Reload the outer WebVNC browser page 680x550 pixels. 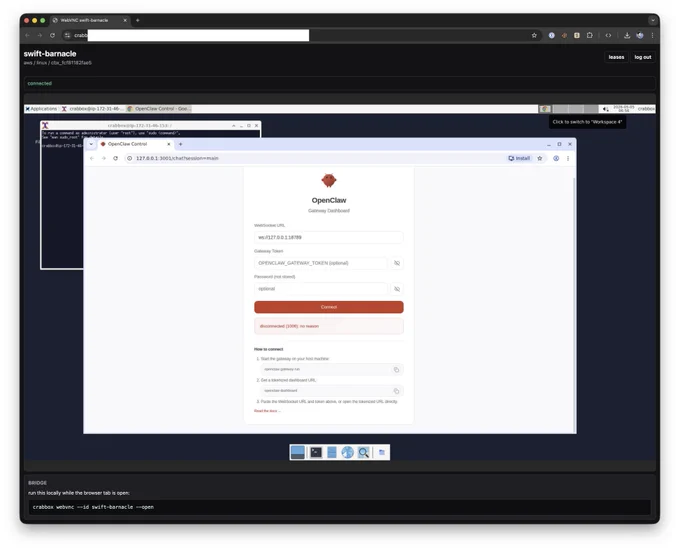tap(52, 36)
